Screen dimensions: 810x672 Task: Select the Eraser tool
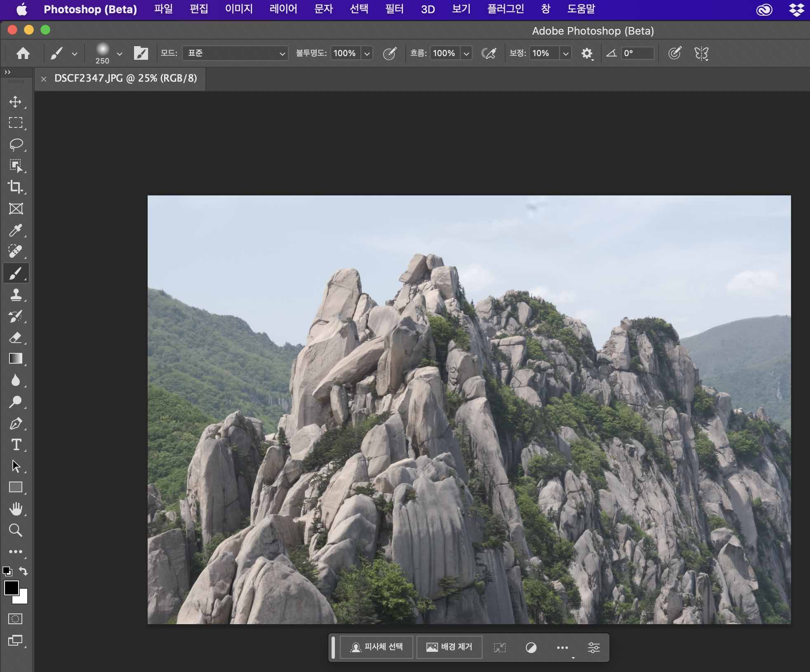click(16, 338)
